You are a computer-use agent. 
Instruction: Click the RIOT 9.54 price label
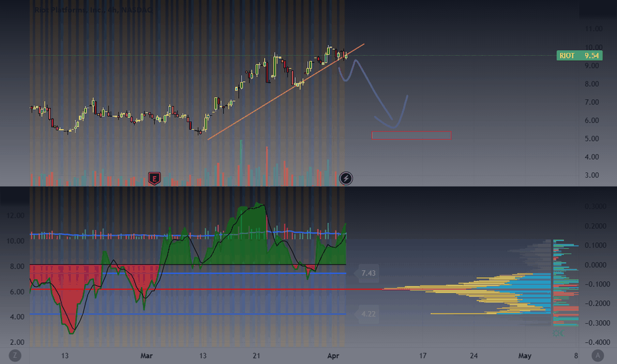pyautogui.click(x=579, y=56)
